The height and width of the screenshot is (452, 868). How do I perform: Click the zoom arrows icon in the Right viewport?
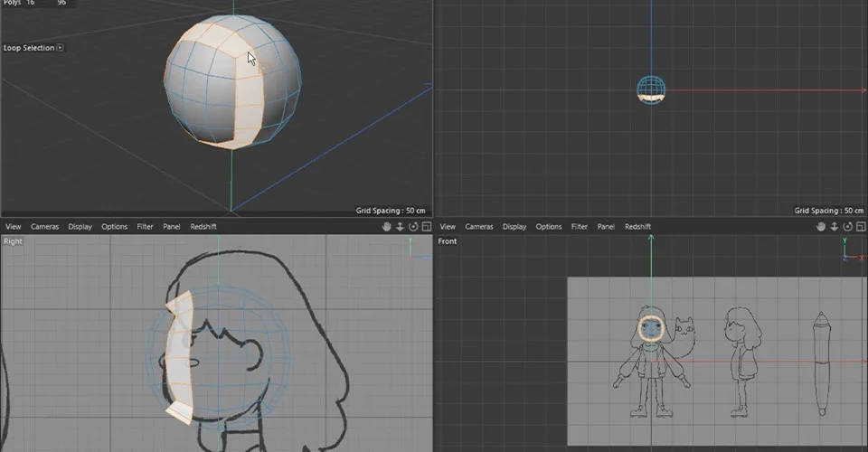(400, 227)
